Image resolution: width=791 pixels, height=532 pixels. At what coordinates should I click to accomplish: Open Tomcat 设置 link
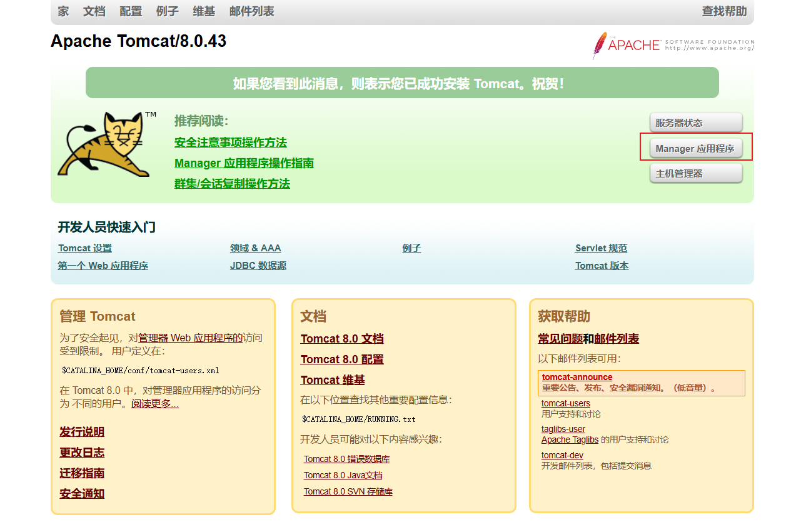[85, 248]
